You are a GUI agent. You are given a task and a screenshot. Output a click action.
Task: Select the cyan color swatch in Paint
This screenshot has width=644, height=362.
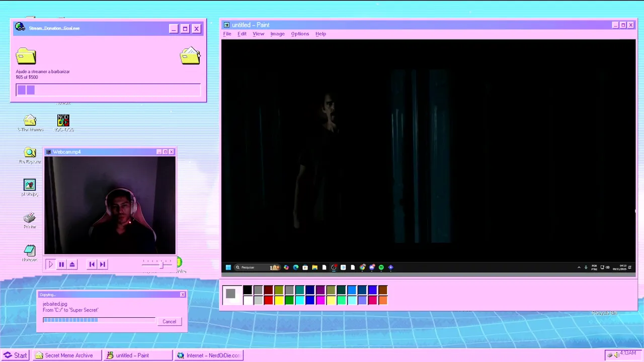(x=300, y=300)
